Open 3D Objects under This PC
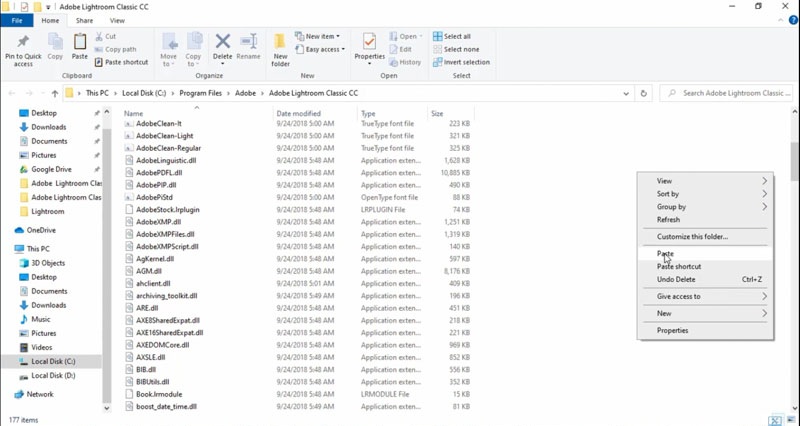This screenshot has width=800, height=426. coord(48,263)
